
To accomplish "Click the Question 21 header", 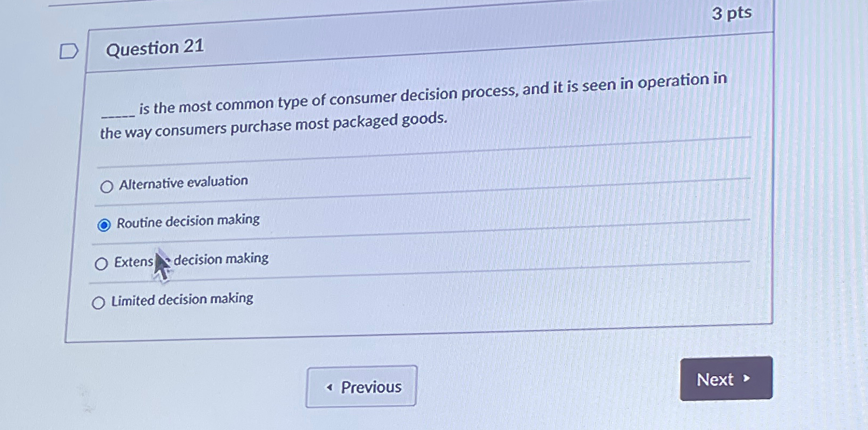I will pyautogui.click(x=154, y=48).
